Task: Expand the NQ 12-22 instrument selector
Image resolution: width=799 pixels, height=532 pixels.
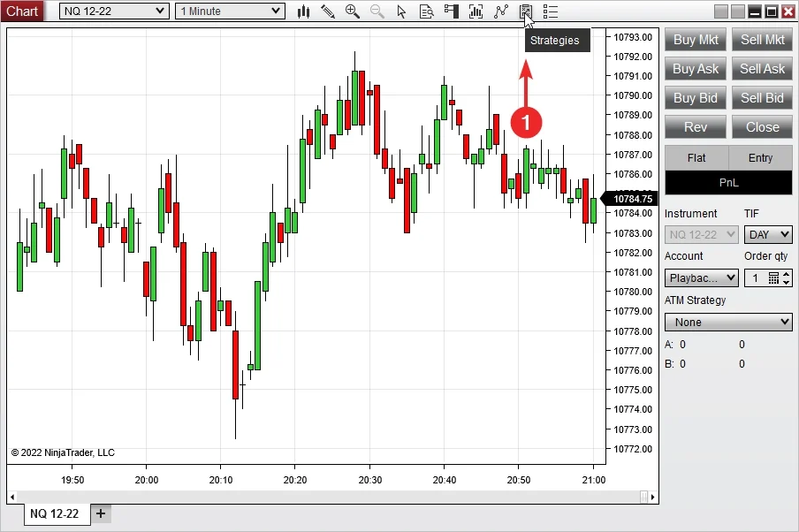Action: tap(111, 11)
